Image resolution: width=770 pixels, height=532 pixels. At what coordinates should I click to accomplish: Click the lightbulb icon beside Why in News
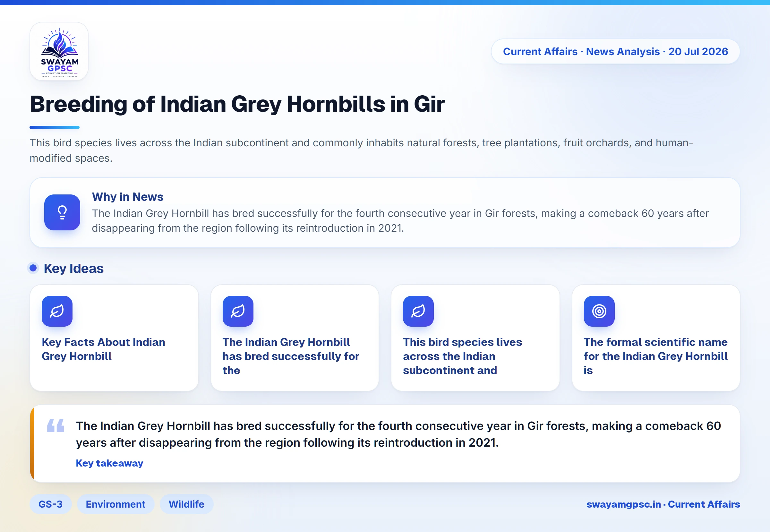(x=62, y=212)
